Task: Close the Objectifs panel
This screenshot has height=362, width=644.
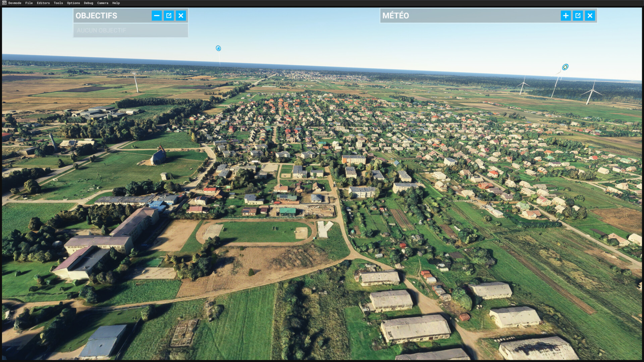Action: point(181,15)
